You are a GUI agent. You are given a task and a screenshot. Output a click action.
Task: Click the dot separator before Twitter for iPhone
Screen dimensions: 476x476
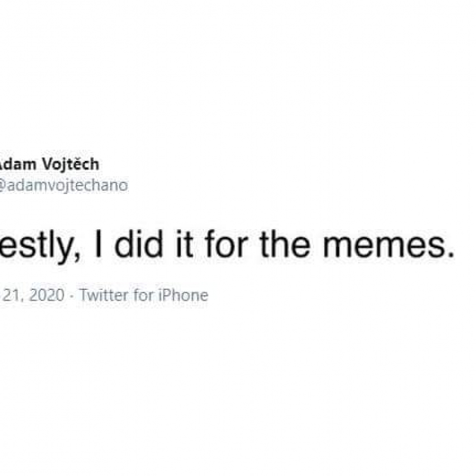[x=72, y=296]
